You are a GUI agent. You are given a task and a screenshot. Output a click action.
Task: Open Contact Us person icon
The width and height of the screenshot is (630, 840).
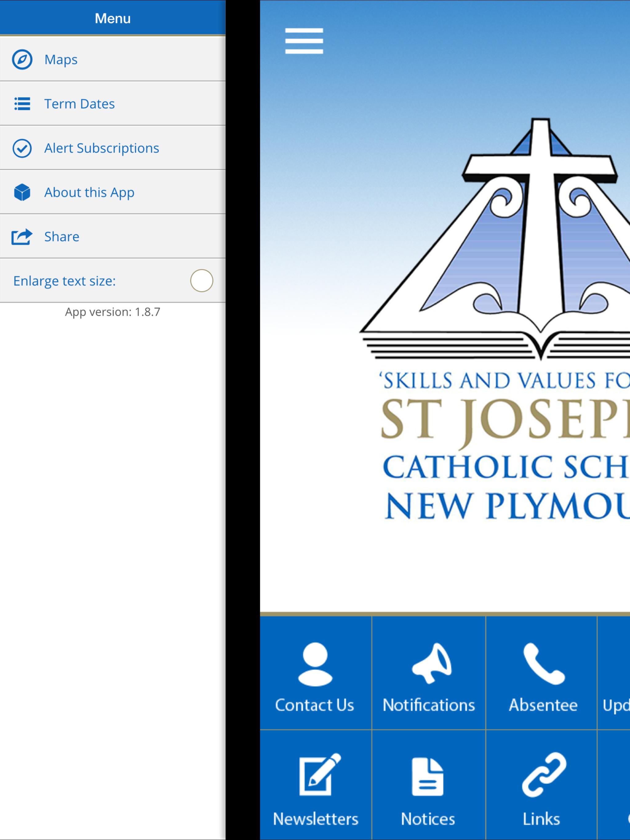tap(315, 664)
